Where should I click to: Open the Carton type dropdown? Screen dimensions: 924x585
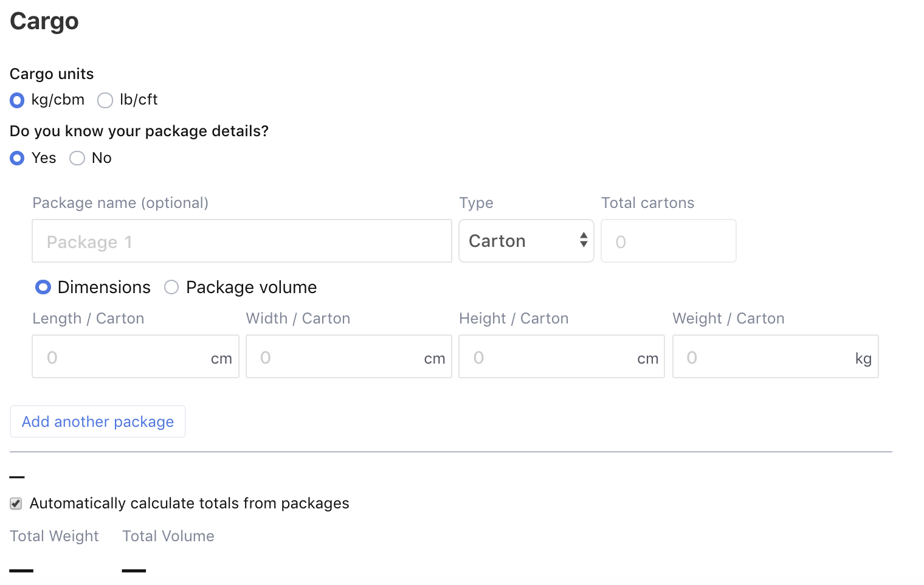click(517, 241)
